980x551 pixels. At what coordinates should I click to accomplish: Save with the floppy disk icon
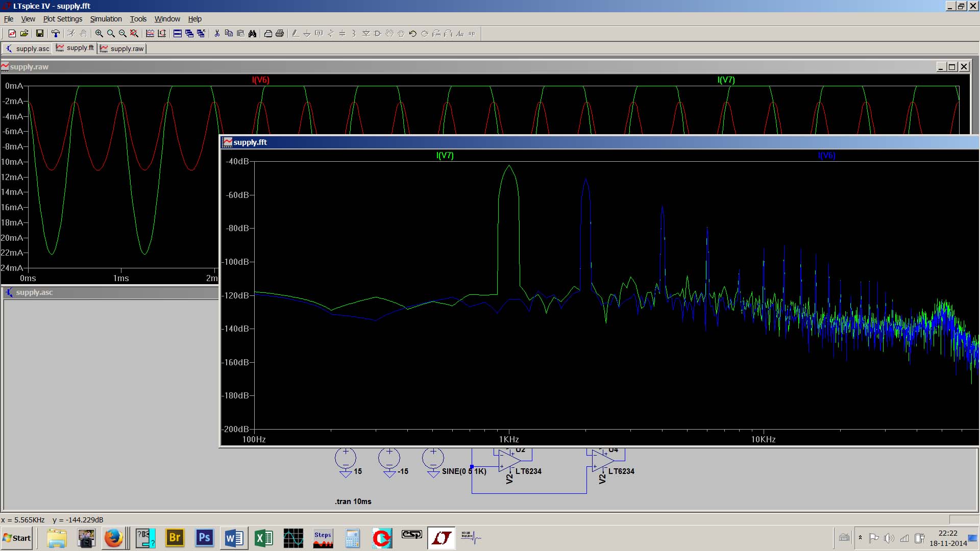tap(39, 34)
